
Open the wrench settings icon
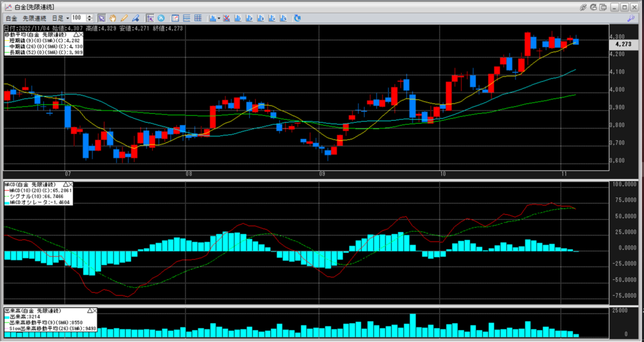pyautogui.click(x=631, y=18)
